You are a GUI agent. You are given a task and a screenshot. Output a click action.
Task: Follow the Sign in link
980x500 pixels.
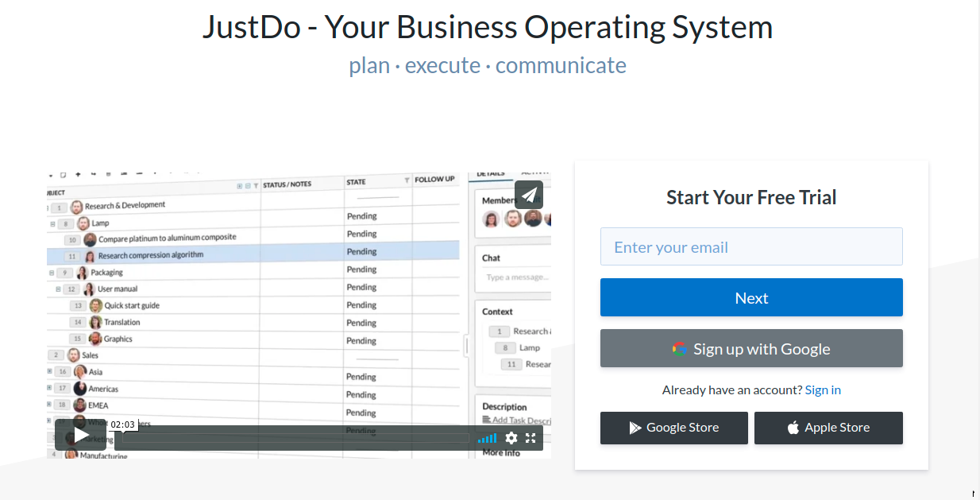pyautogui.click(x=823, y=390)
